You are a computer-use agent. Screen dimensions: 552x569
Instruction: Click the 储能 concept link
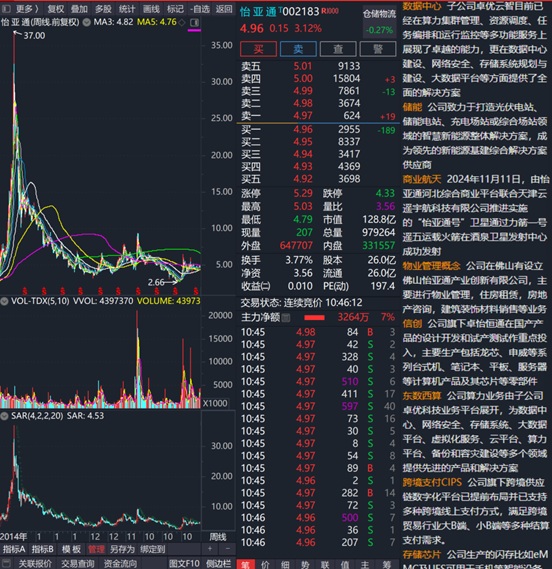(412, 107)
